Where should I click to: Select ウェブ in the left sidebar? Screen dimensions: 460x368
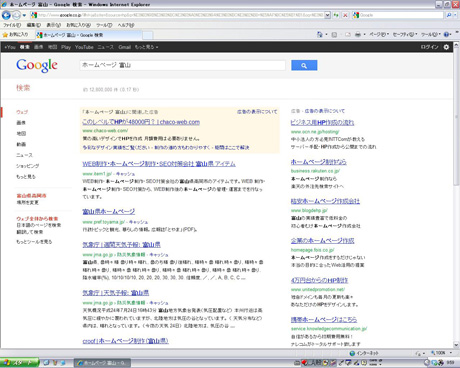coord(22,112)
